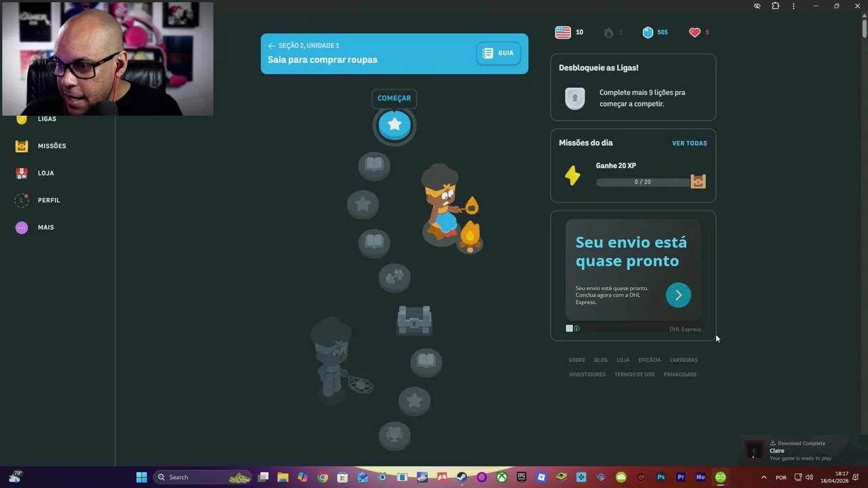The height and width of the screenshot is (488, 868).
Task: Select the locked trophy node on the path
Action: 394,435
